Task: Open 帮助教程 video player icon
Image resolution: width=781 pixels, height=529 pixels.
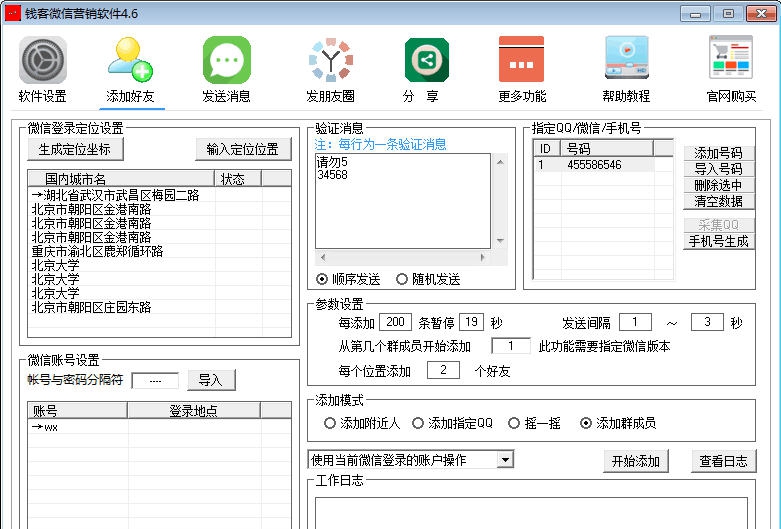Action: click(x=627, y=58)
